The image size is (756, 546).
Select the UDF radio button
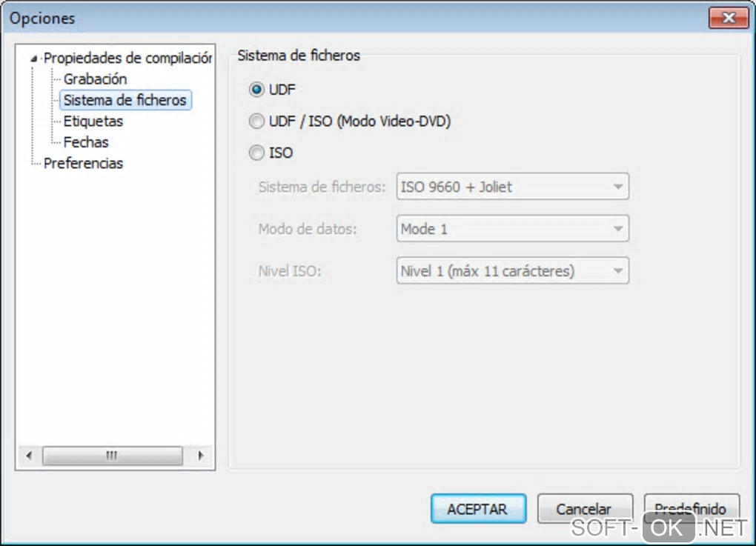257,90
